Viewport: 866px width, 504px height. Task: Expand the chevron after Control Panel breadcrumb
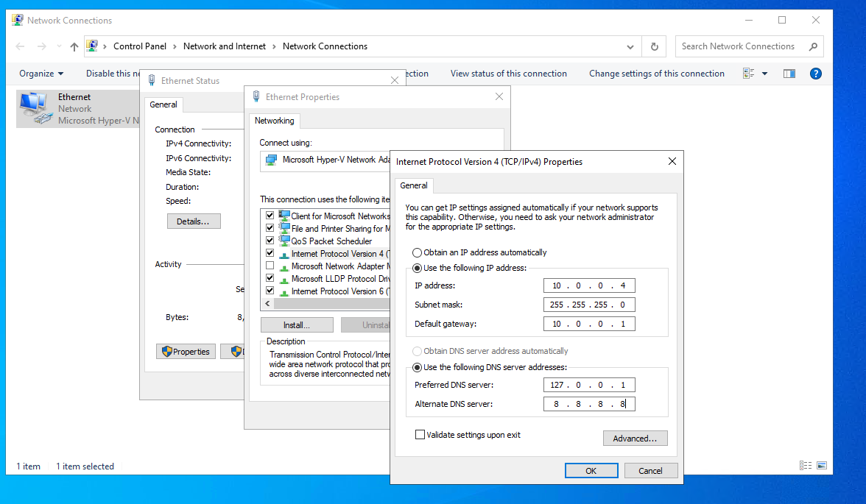175,46
